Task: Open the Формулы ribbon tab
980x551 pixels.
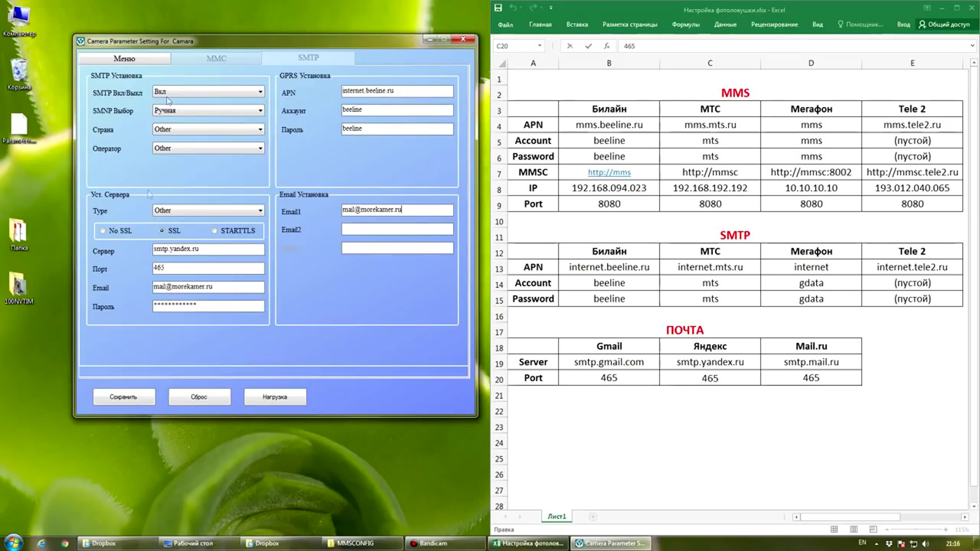Action: pos(685,24)
